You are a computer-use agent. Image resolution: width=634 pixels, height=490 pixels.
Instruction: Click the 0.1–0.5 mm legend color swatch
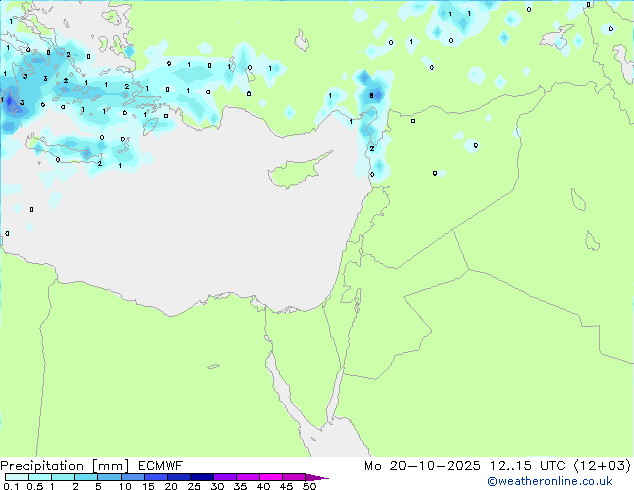pyautogui.click(x=17, y=477)
